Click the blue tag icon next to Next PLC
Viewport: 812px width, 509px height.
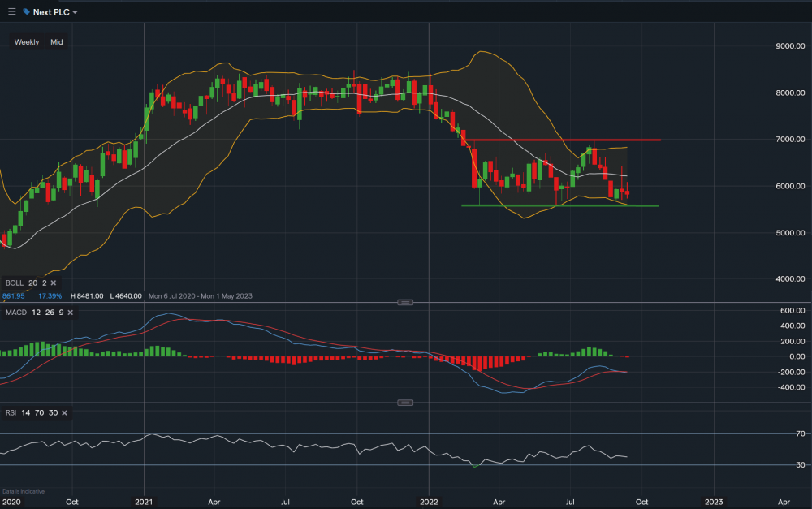click(x=26, y=11)
